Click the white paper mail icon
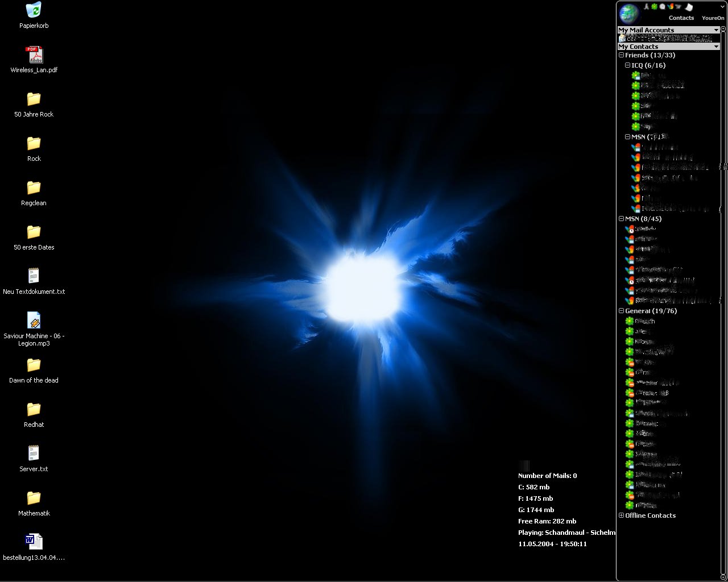Image resolution: width=728 pixels, height=582 pixels. click(689, 7)
